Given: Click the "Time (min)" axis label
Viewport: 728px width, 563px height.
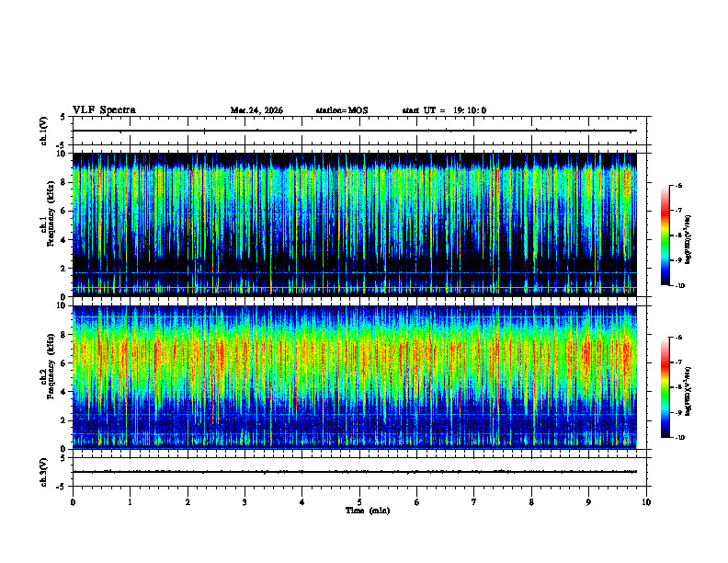Looking at the screenshot, I should 368,511.
